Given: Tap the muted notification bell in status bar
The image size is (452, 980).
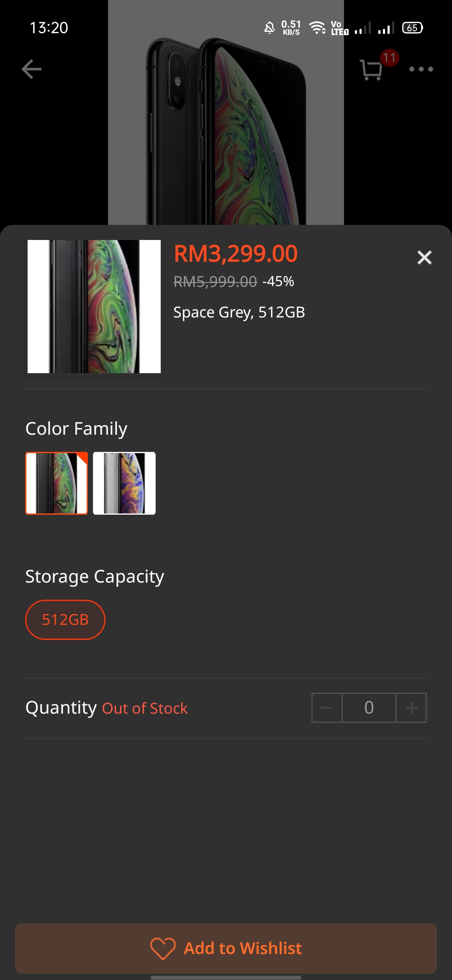Looking at the screenshot, I should (x=270, y=28).
